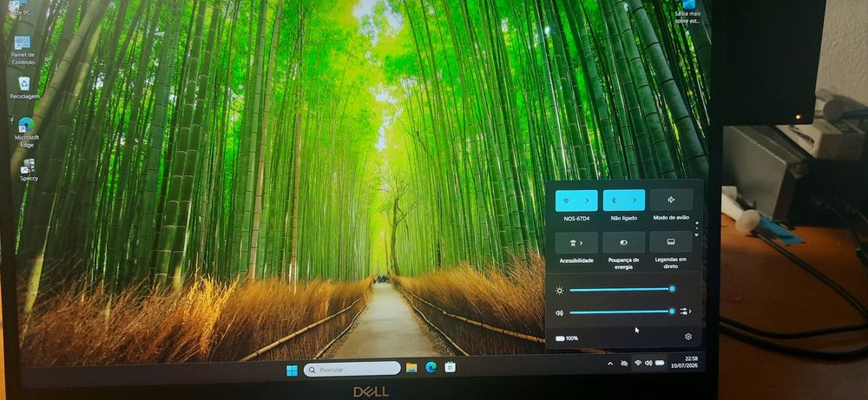Toggle Wi-Fi using the Wi-Fi symbol tile
Viewport: 868px width, 400px height.
click(566, 200)
